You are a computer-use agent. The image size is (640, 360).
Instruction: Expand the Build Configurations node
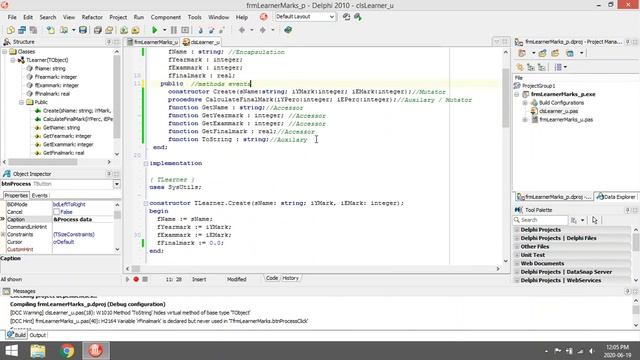[x=525, y=103]
